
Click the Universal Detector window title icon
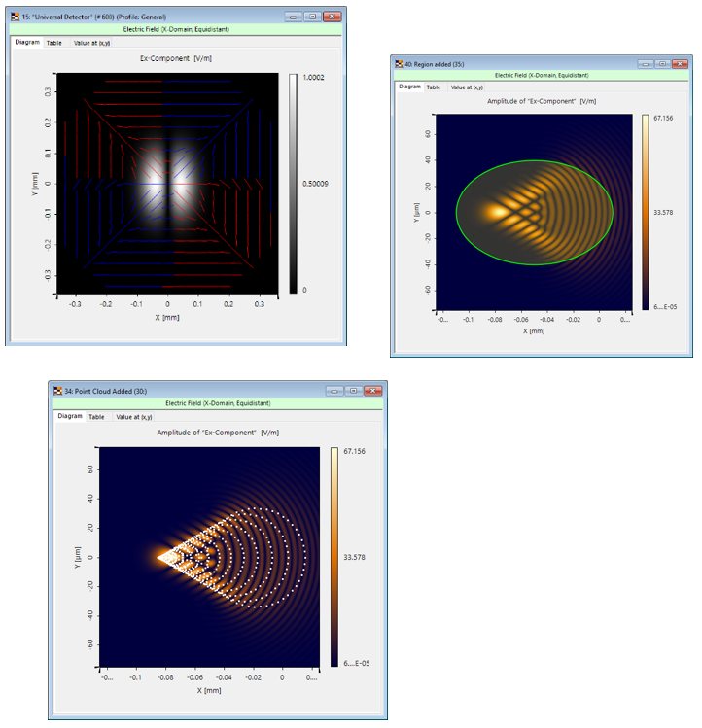[x=14, y=17]
